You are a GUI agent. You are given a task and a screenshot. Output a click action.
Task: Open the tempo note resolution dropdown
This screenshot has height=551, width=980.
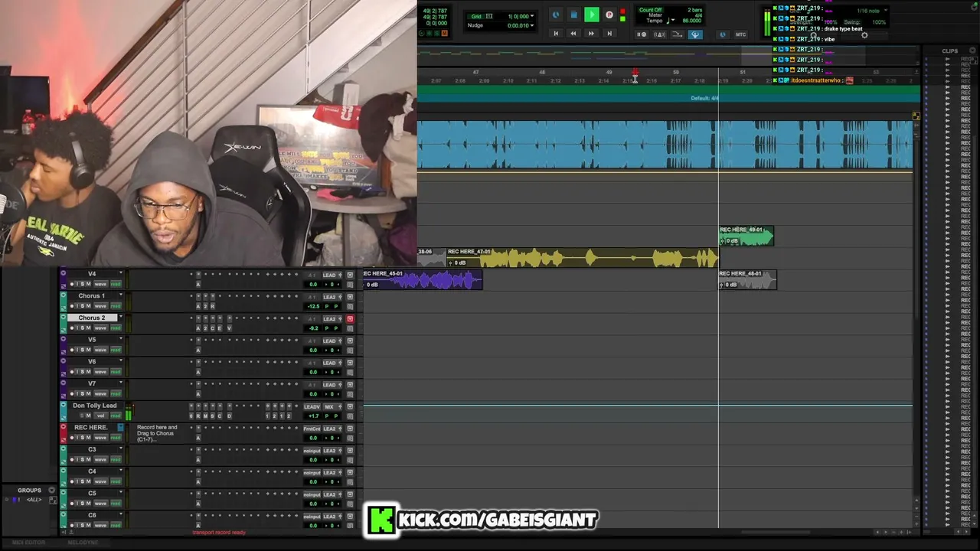(x=670, y=21)
